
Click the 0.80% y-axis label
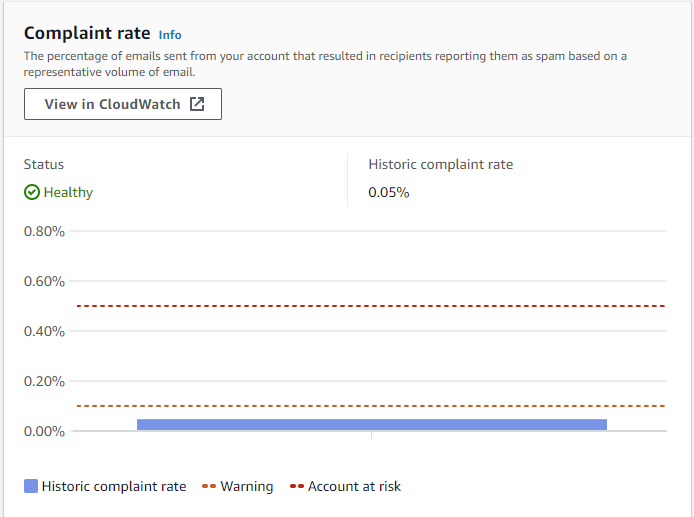pos(44,231)
